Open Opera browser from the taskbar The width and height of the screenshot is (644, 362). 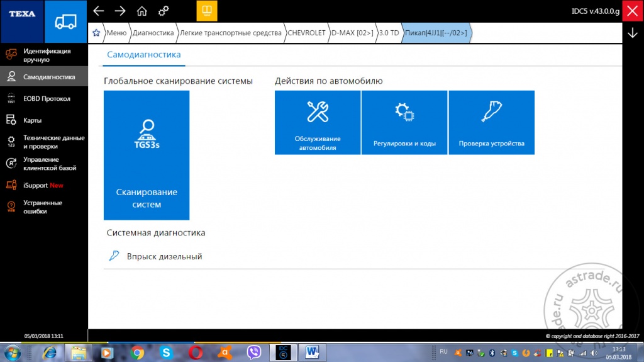(196, 353)
